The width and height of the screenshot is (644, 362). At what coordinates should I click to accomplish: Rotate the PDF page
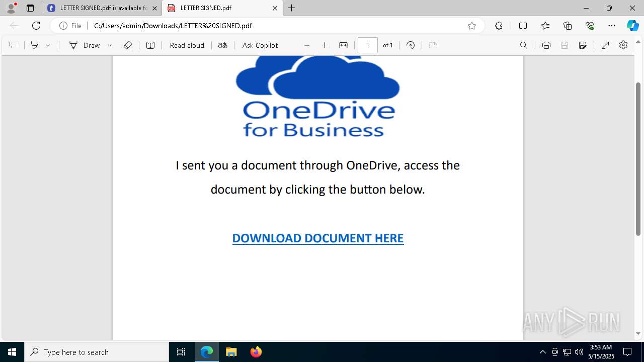411,45
